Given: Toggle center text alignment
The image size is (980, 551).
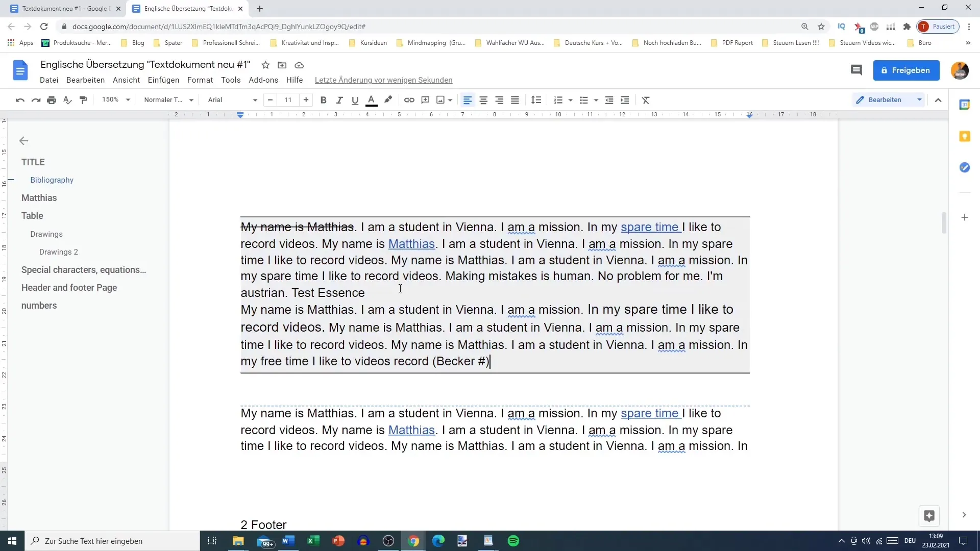Looking at the screenshot, I should point(483,100).
